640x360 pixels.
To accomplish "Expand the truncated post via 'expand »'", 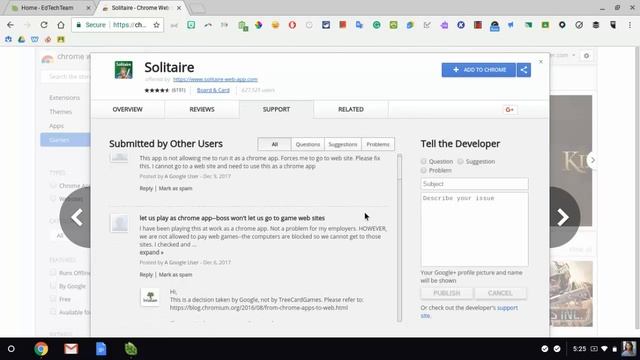I will pos(151,253).
